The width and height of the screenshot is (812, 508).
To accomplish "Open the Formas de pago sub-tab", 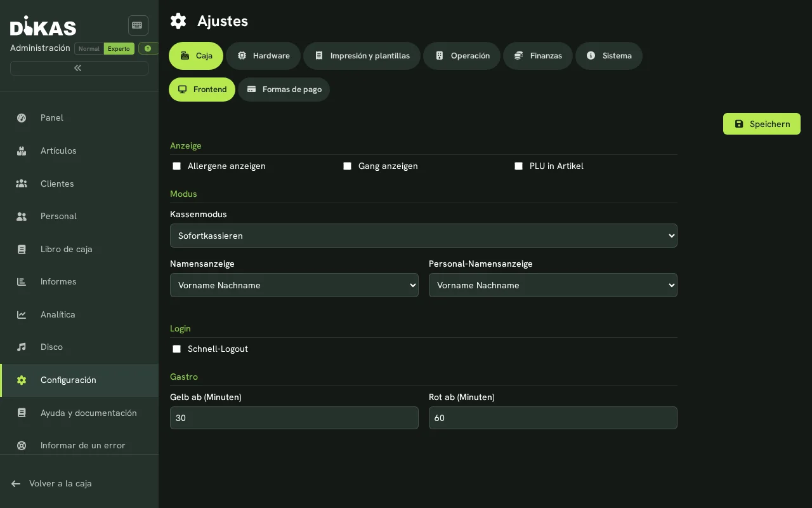I will [284, 90].
